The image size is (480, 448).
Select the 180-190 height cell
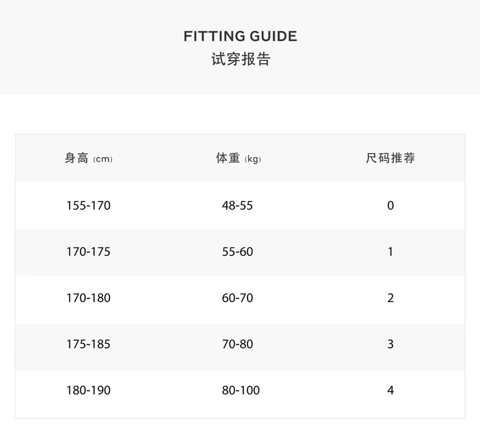88,390
